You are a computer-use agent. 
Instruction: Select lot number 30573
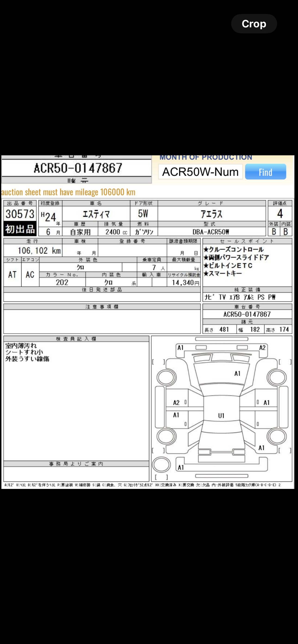(x=20, y=214)
